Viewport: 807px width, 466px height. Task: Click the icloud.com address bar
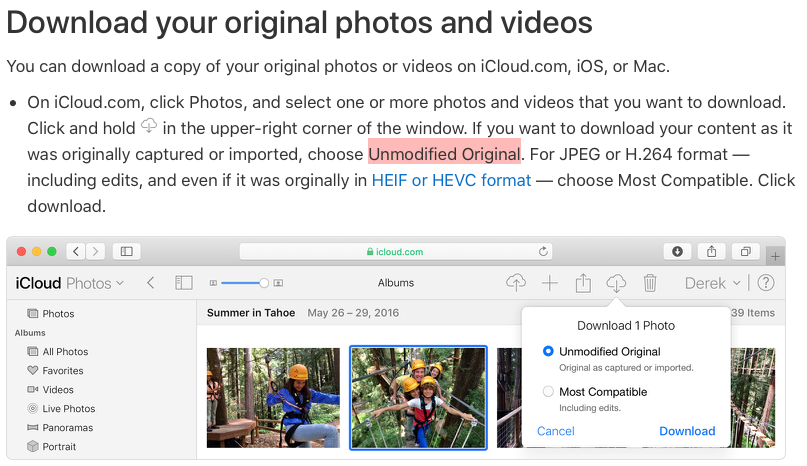click(x=396, y=251)
